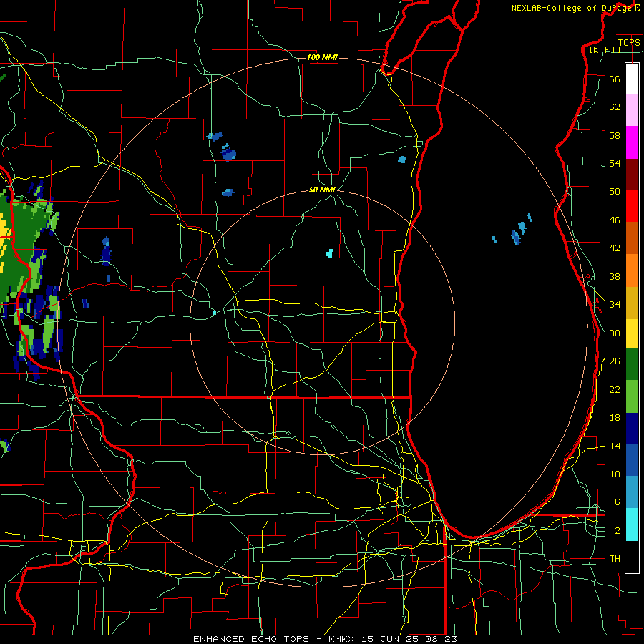Click the light green legend swatch
This screenshot has height=644, width=644.
632,396
